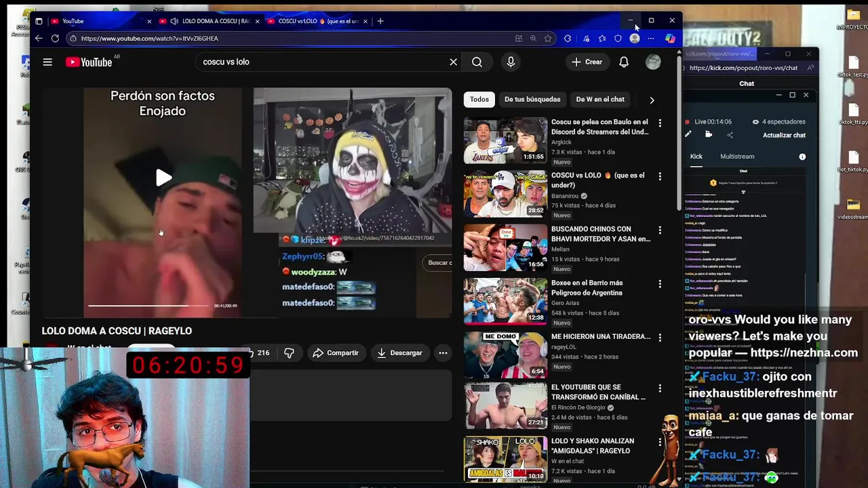This screenshot has width=868, height=488.
Task: Click the edit pencil icon in Kick panel
Action: click(688, 135)
